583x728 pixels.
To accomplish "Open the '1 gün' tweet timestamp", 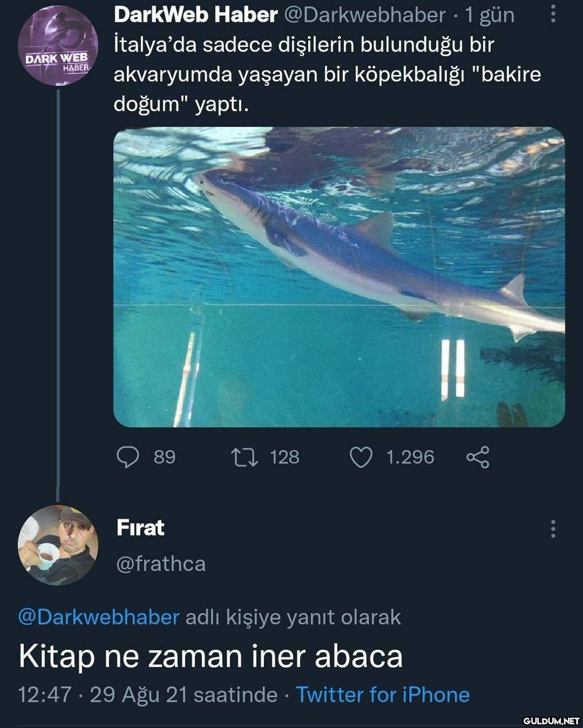I will coord(490,16).
